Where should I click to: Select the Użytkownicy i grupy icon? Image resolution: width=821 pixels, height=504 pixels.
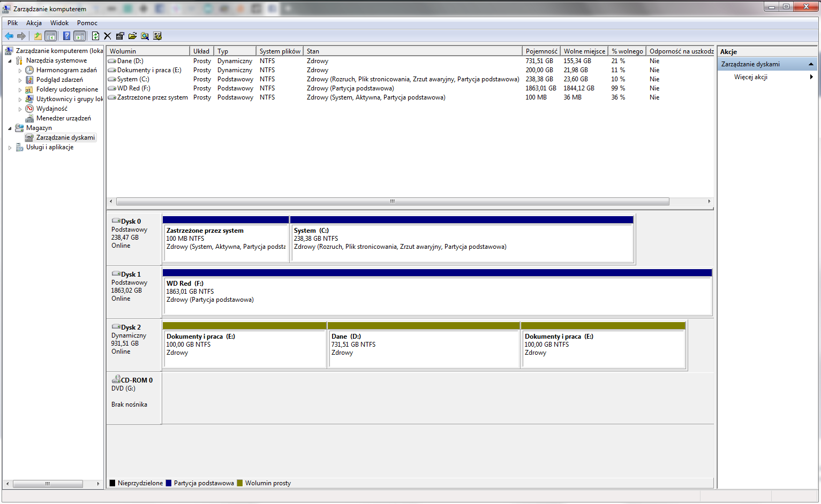(29, 99)
